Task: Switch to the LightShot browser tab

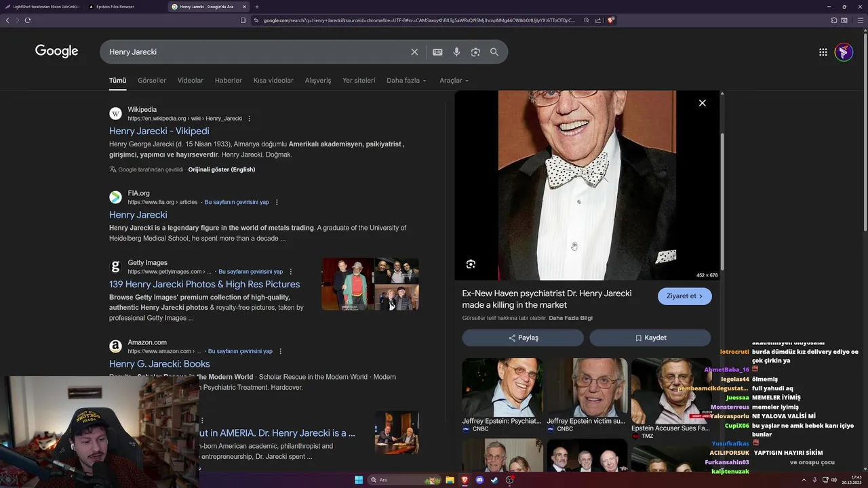Action: [x=42, y=7]
